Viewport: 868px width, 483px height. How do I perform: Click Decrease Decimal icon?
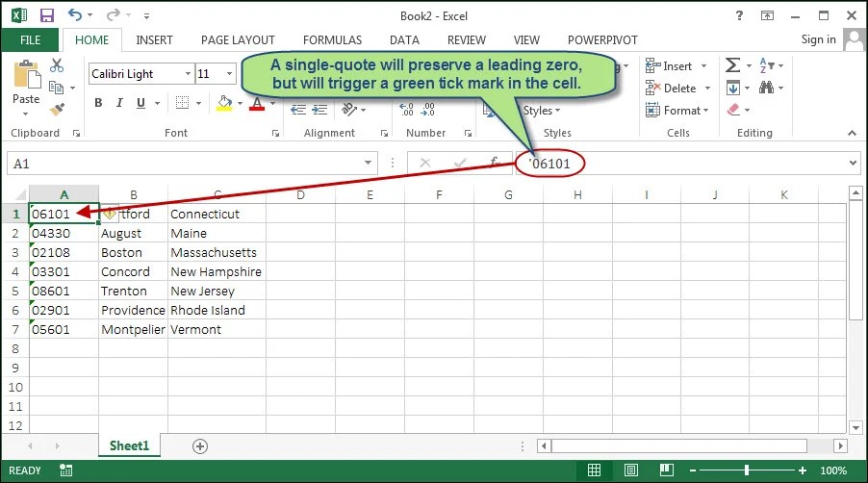tap(427, 110)
